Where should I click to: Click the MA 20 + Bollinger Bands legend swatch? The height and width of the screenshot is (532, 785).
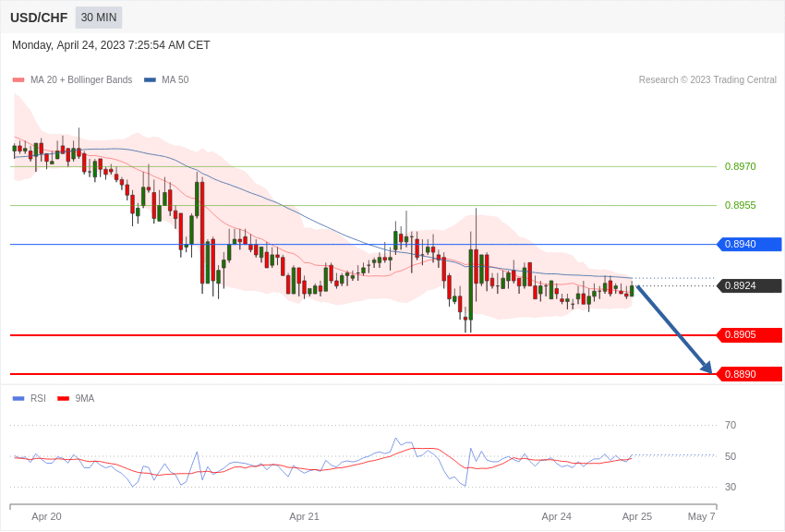coord(18,79)
